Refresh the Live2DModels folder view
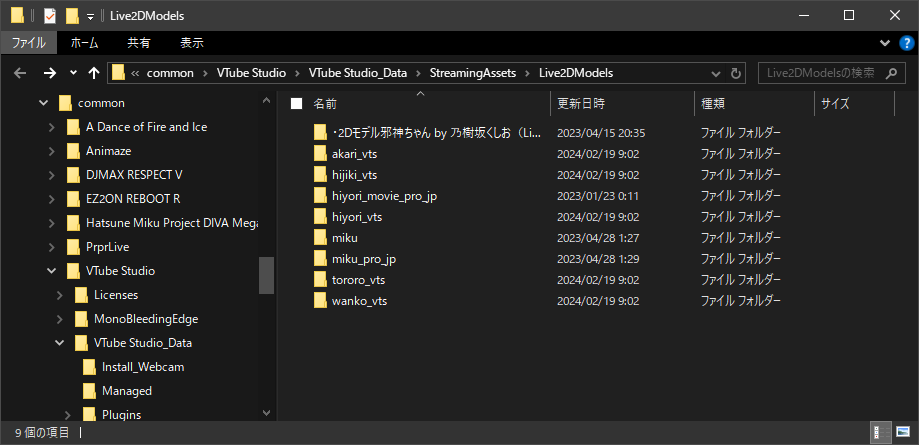This screenshot has width=919, height=445. pyautogui.click(x=737, y=73)
